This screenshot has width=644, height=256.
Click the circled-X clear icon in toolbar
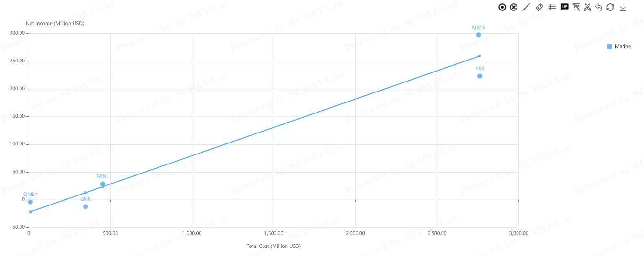(x=514, y=7)
